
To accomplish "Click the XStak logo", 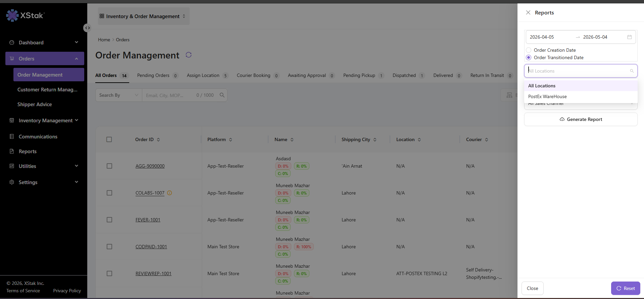I will [x=26, y=15].
